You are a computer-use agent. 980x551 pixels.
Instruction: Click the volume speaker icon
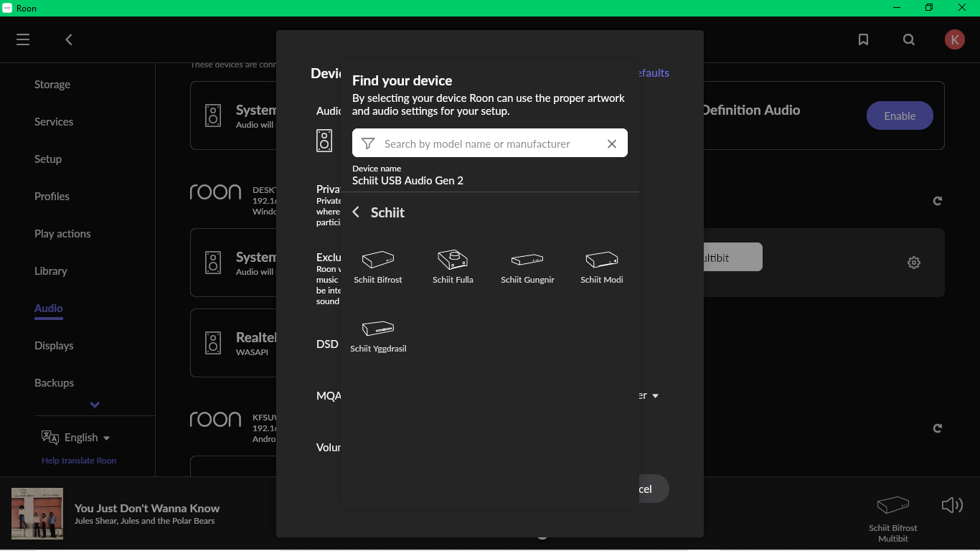951,505
